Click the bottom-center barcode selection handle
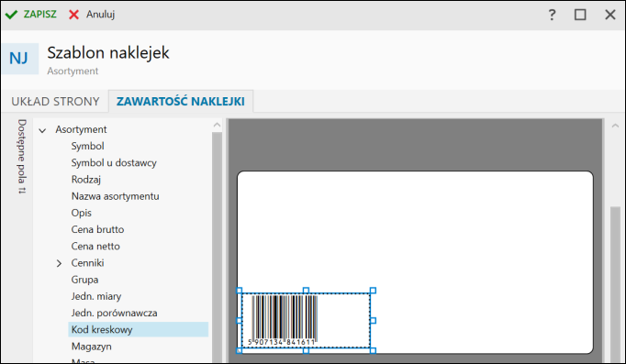Image resolution: width=626 pixels, height=364 pixels. (306, 350)
